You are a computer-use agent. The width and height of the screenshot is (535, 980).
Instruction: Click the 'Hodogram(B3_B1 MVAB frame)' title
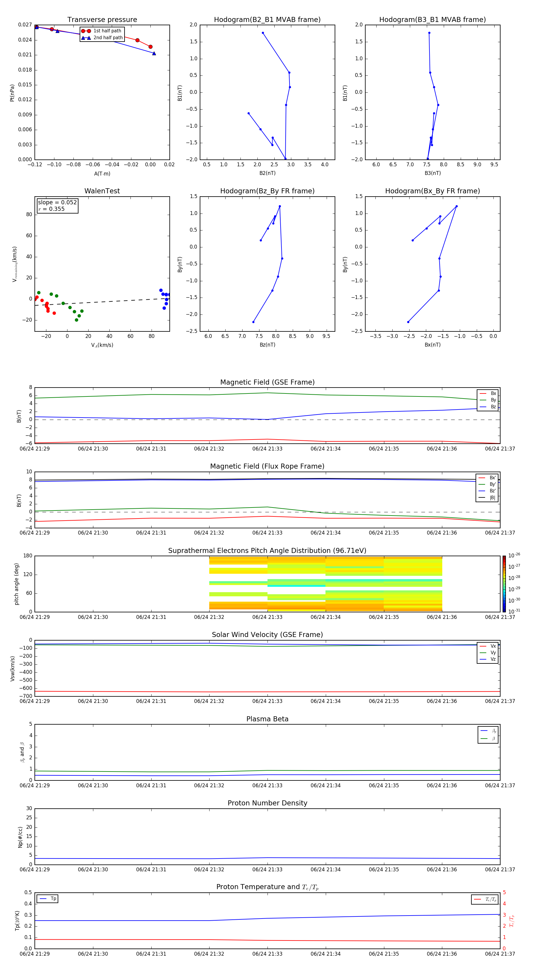click(432, 20)
